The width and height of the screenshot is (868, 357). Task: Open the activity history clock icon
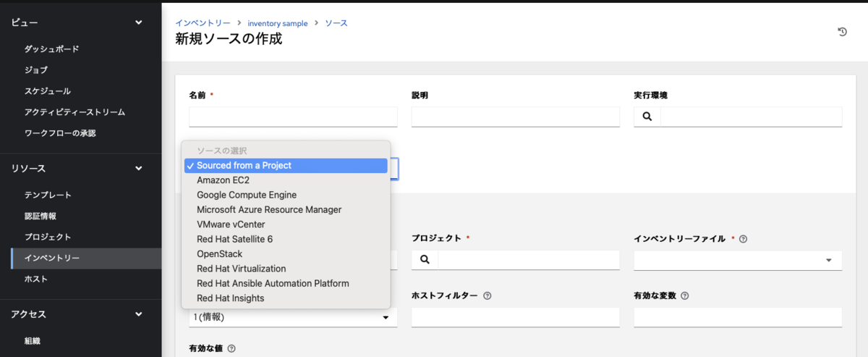tap(842, 31)
